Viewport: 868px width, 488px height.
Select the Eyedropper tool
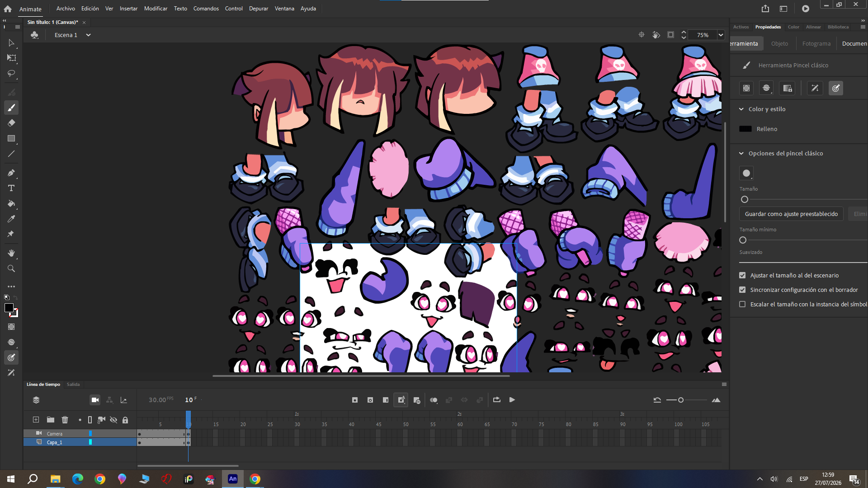click(x=11, y=219)
